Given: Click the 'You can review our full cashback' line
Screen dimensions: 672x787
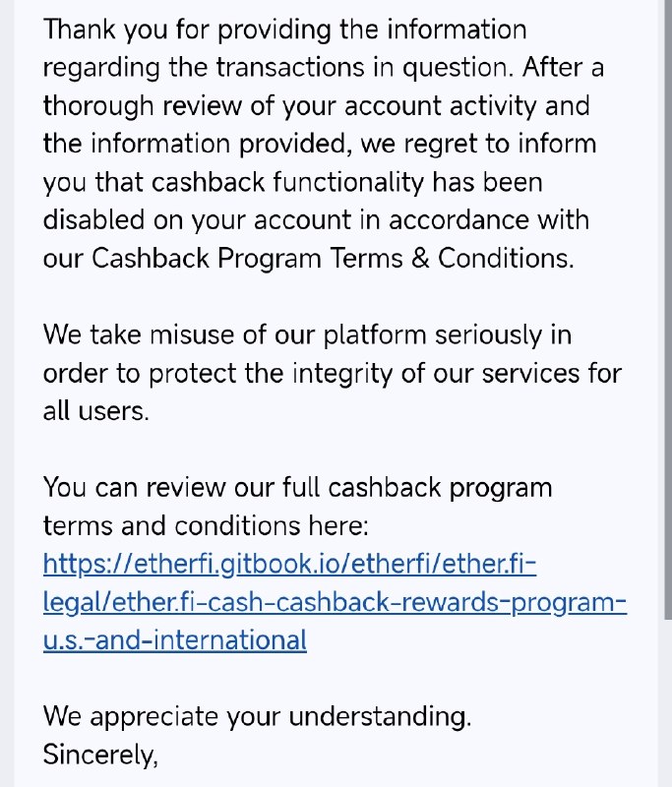Looking at the screenshot, I should click(x=297, y=487).
